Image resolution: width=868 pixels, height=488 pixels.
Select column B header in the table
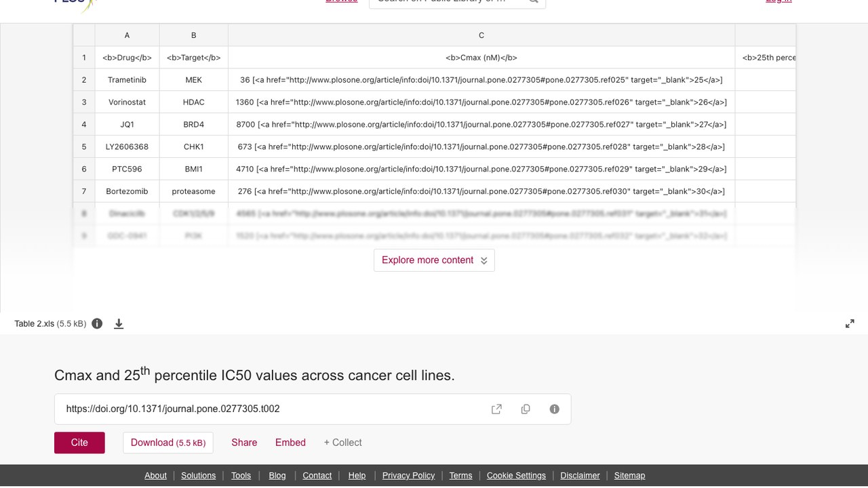tap(194, 35)
